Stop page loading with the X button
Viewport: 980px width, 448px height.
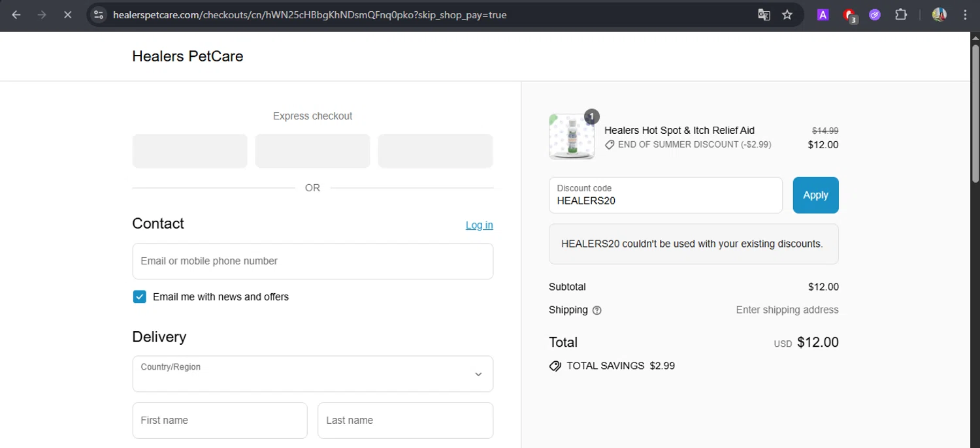(x=67, y=14)
